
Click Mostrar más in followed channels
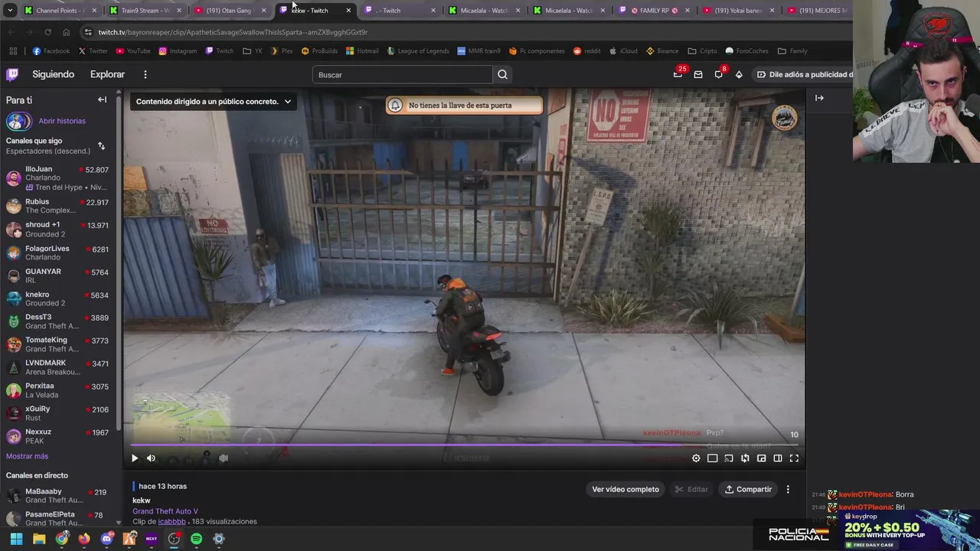click(x=27, y=456)
